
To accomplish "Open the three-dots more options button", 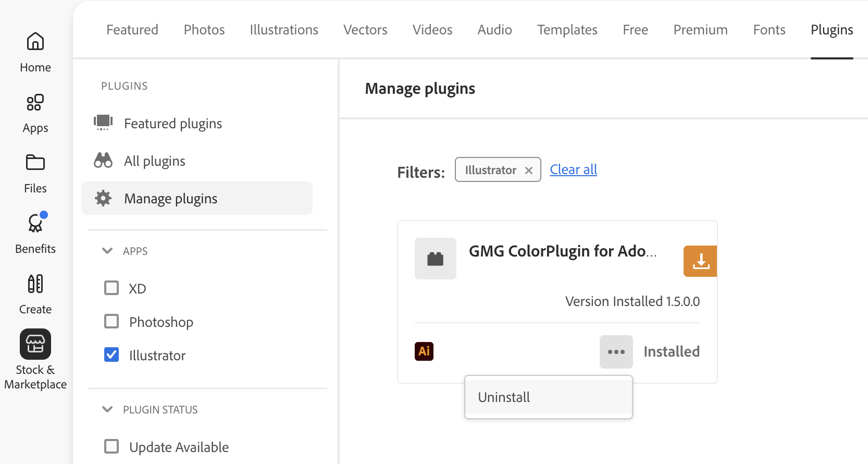I will (616, 352).
